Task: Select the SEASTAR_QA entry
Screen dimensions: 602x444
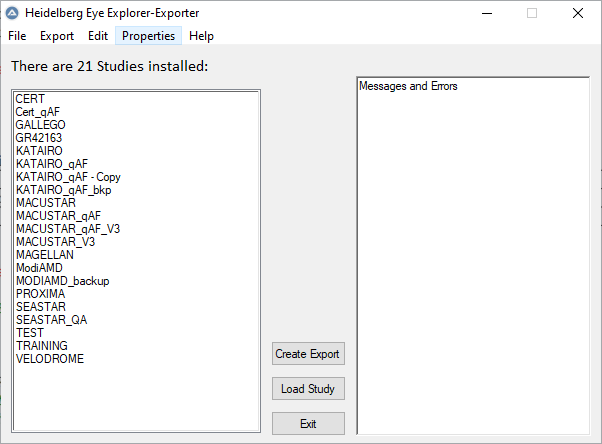Action: pyautogui.click(x=52, y=320)
